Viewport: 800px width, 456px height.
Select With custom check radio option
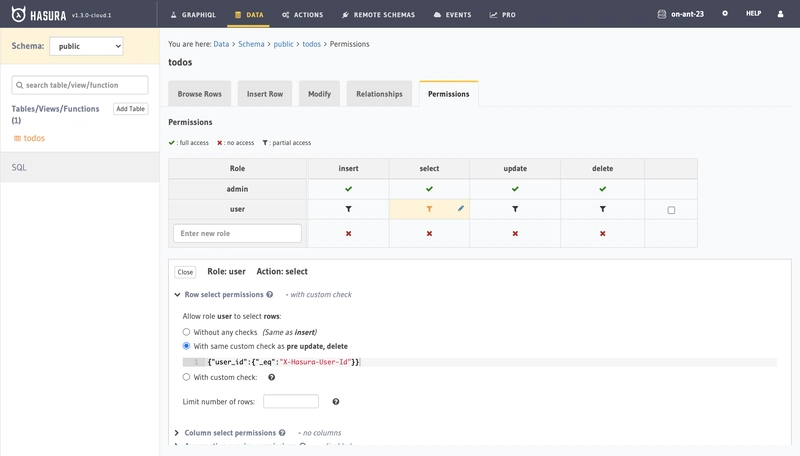pyautogui.click(x=186, y=377)
